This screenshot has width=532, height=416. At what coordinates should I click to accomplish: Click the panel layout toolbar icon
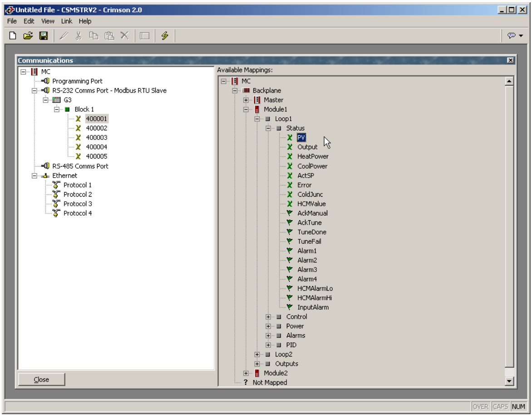(144, 35)
